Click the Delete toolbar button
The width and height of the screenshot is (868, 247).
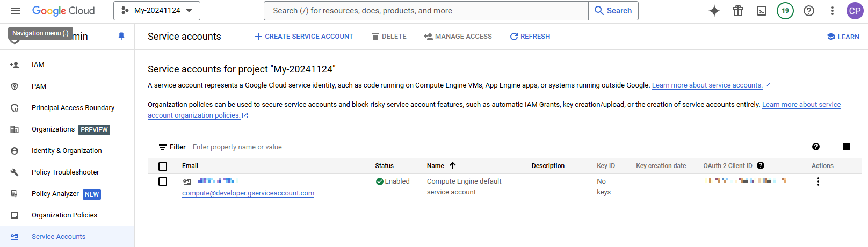(x=389, y=37)
